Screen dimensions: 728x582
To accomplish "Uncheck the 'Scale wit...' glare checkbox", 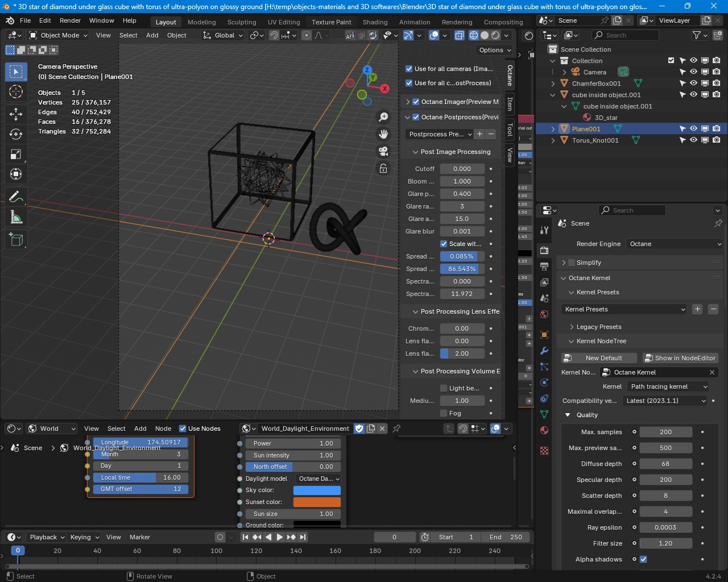I will pos(444,244).
